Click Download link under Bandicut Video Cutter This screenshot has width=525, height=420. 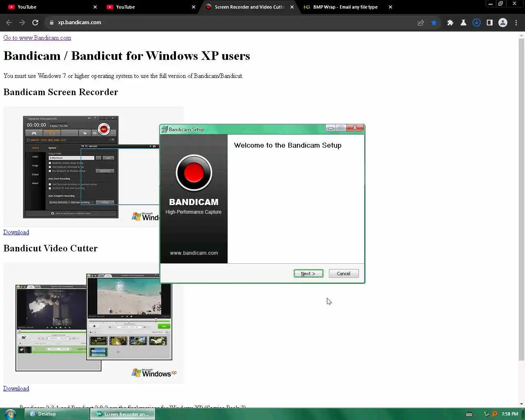click(16, 388)
